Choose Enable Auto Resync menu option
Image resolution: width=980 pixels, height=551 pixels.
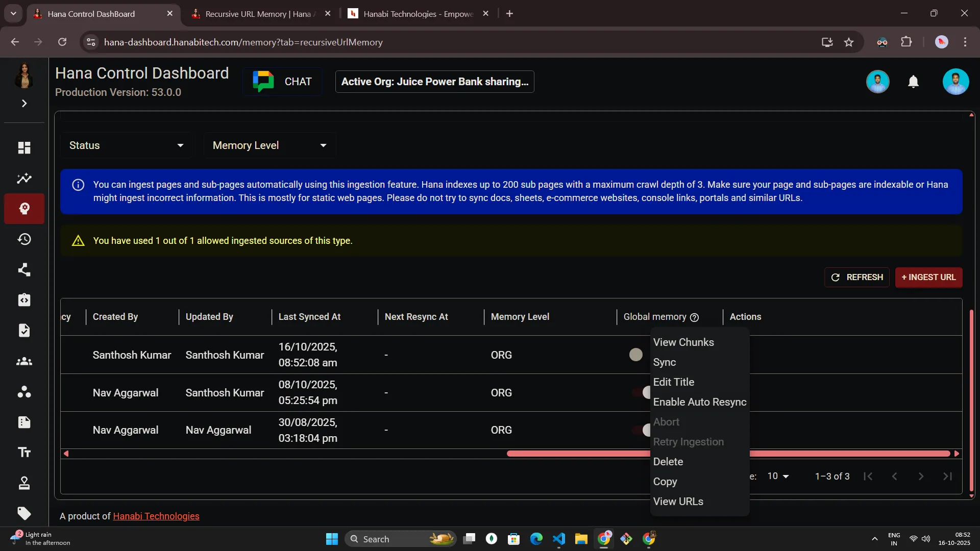click(x=699, y=402)
